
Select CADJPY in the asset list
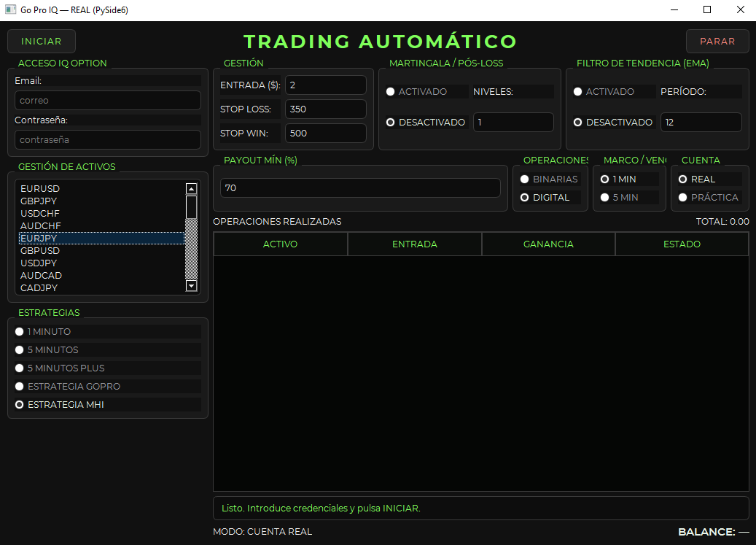coord(101,288)
